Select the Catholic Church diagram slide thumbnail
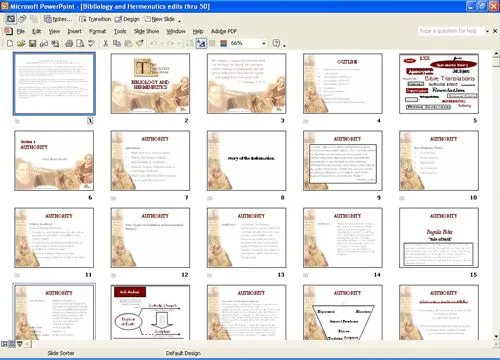The image size is (500, 360). pyautogui.click(x=150, y=312)
